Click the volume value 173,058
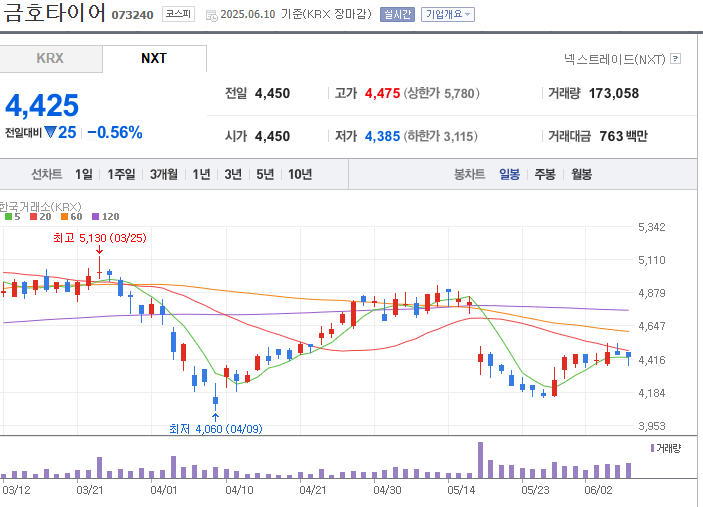 pos(614,93)
